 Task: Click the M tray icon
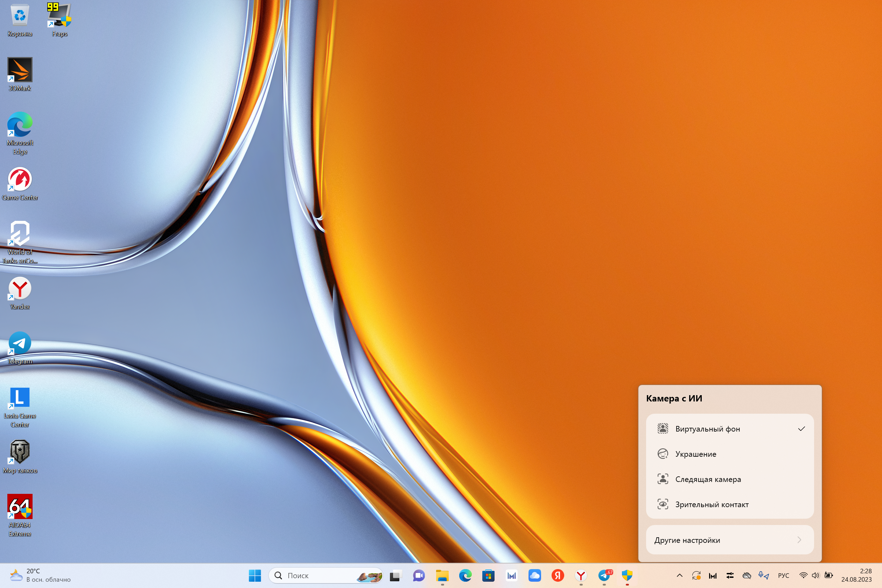pos(713,576)
